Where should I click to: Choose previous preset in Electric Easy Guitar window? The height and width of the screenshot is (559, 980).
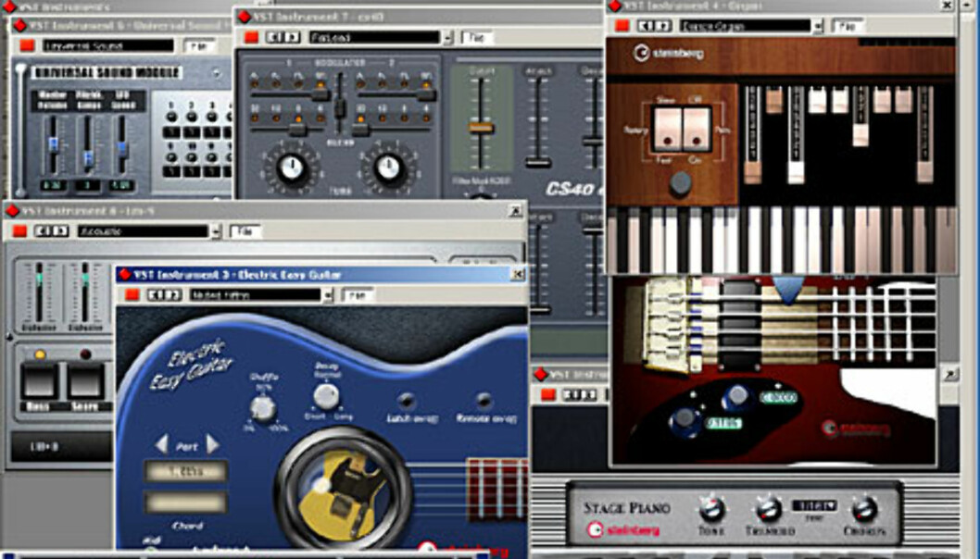pos(156,295)
